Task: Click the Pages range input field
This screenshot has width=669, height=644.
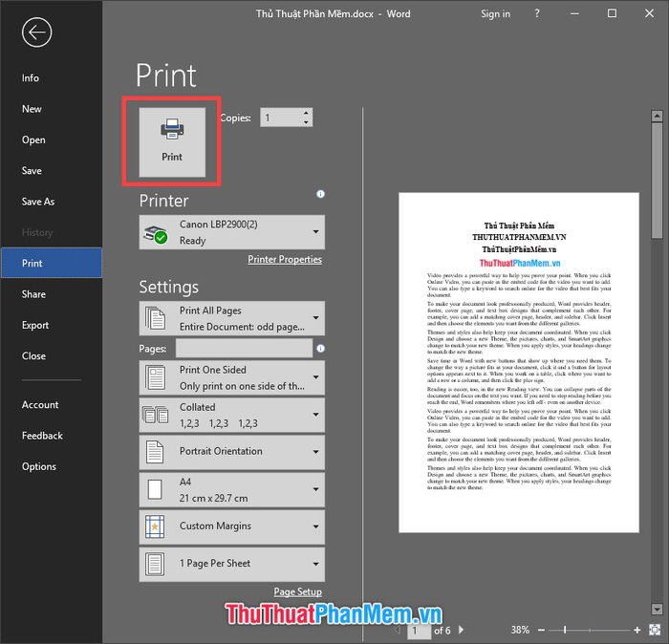Action: [244, 349]
